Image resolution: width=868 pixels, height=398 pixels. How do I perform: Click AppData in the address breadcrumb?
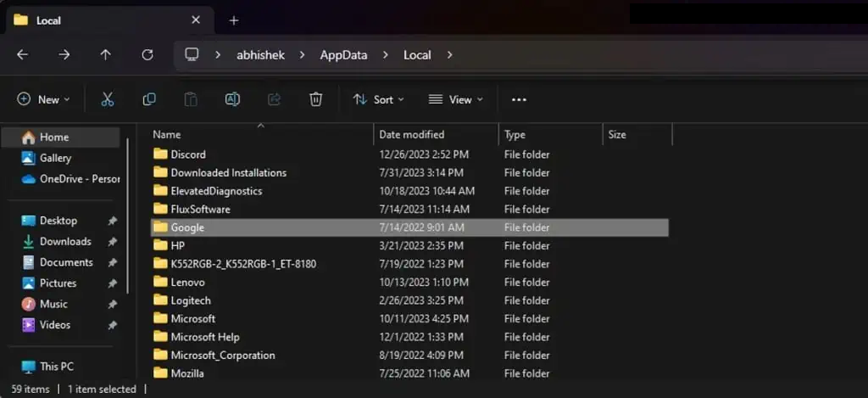(x=344, y=55)
